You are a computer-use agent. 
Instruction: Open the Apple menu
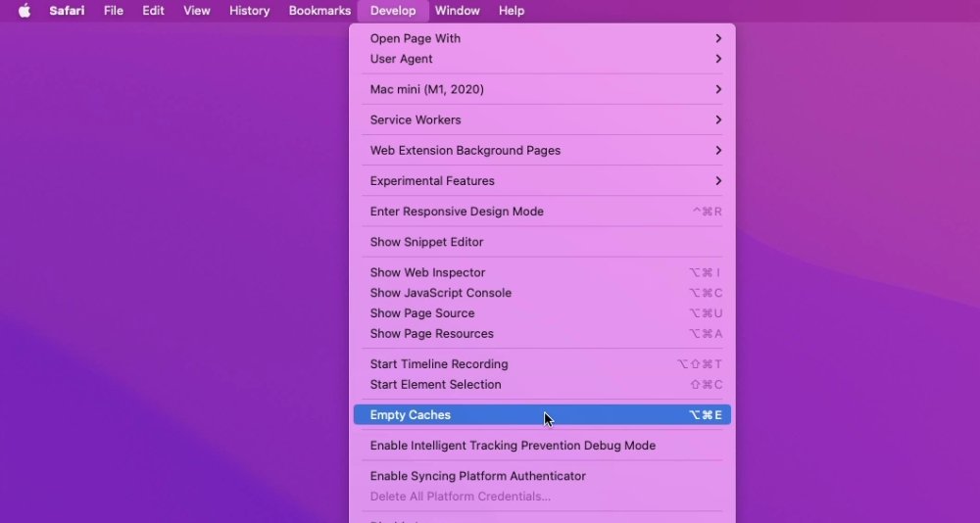click(24, 11)
